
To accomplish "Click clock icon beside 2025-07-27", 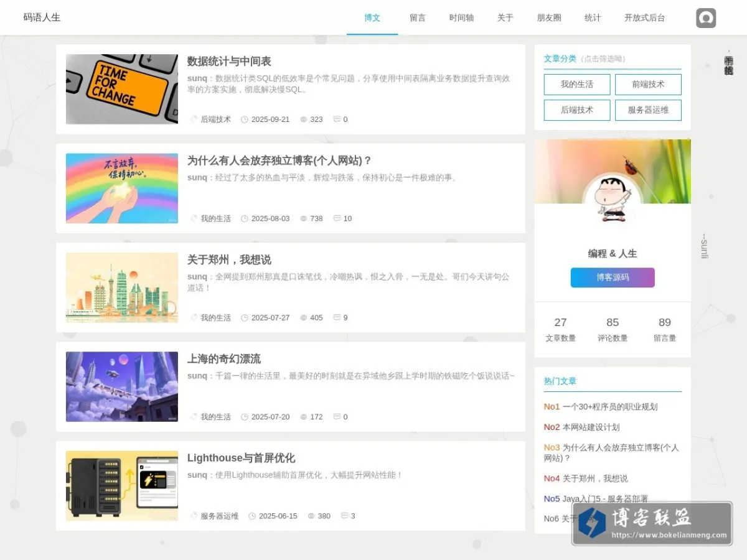I will tap(245, 317).
